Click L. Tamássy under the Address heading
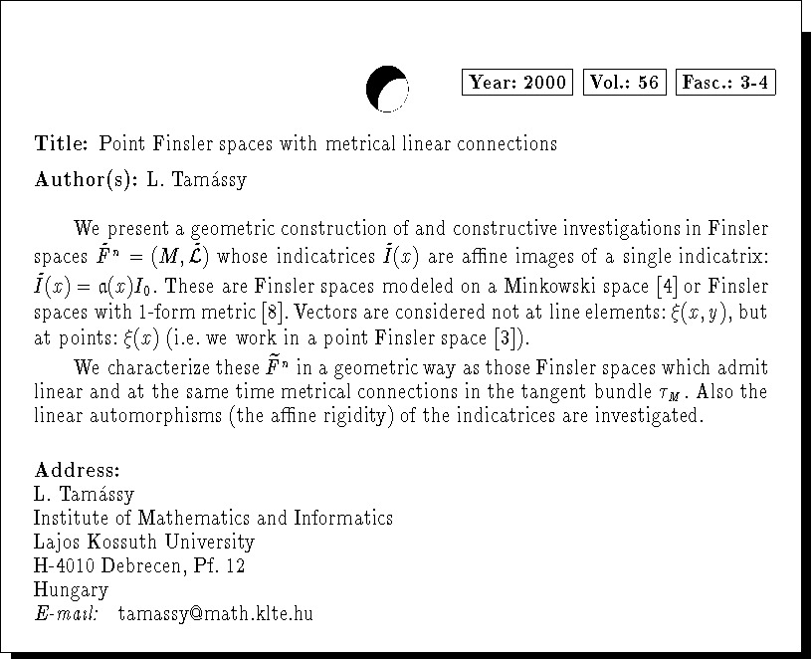Viewport: 812px width, 659px height. tap(84, 494)
